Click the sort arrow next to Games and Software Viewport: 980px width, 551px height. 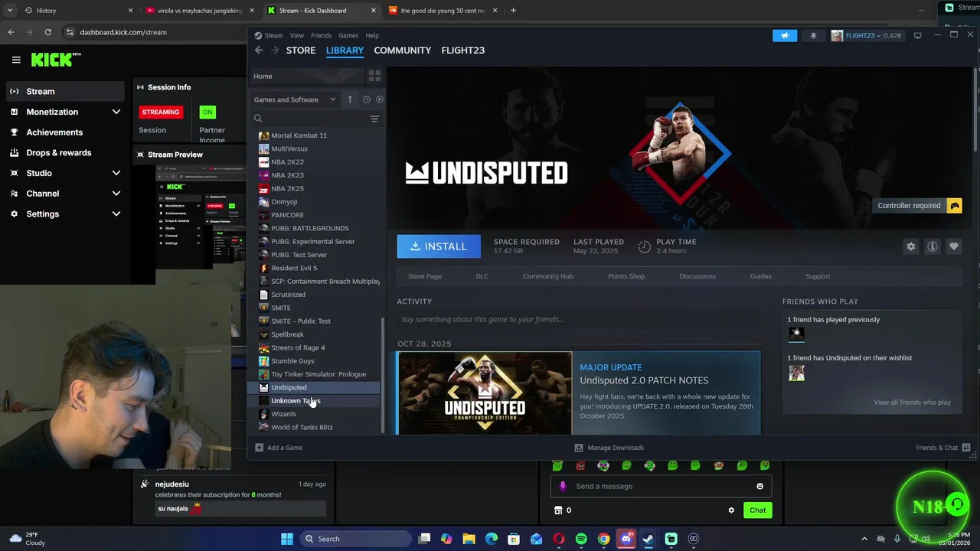click(350, 99)
